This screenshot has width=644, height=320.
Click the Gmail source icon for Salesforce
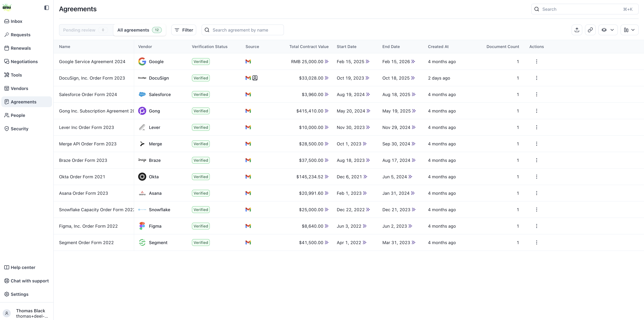click(248, 95)
